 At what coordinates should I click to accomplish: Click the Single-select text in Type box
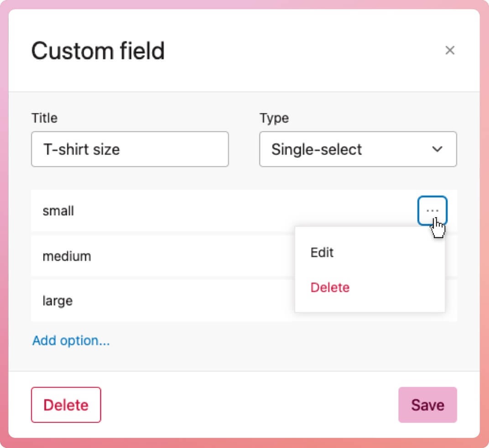(x=317, y=149)
